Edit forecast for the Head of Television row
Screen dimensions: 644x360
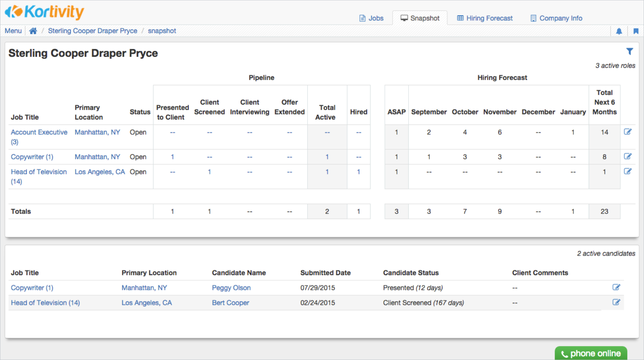coord(627,171)
